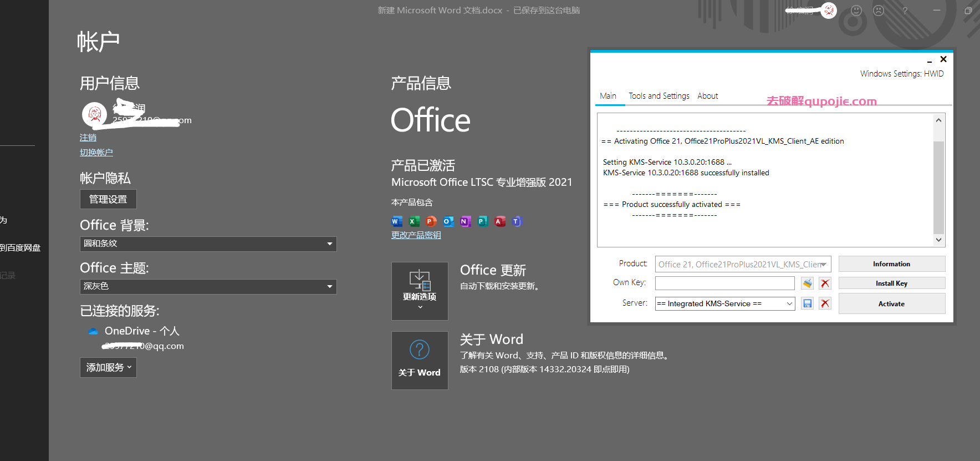
Task: Click the activation log scrollbar thumb
Action: tap(938, 188)
